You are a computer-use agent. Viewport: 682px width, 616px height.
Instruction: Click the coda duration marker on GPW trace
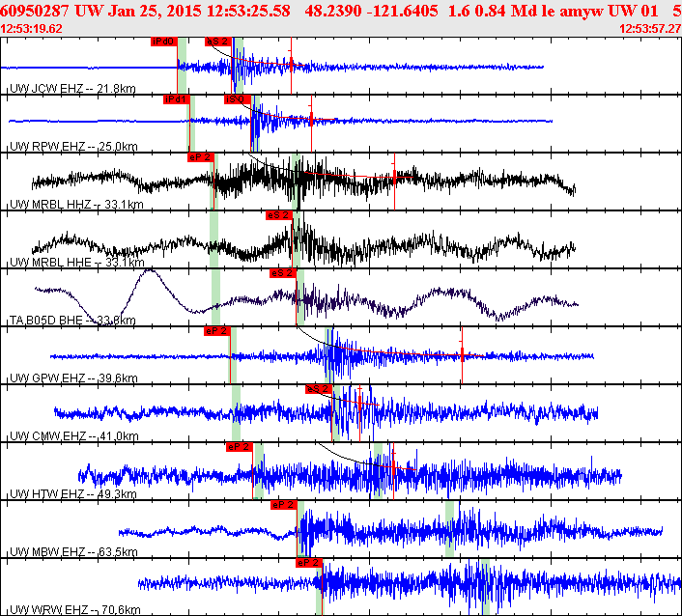tap(462, 354)
